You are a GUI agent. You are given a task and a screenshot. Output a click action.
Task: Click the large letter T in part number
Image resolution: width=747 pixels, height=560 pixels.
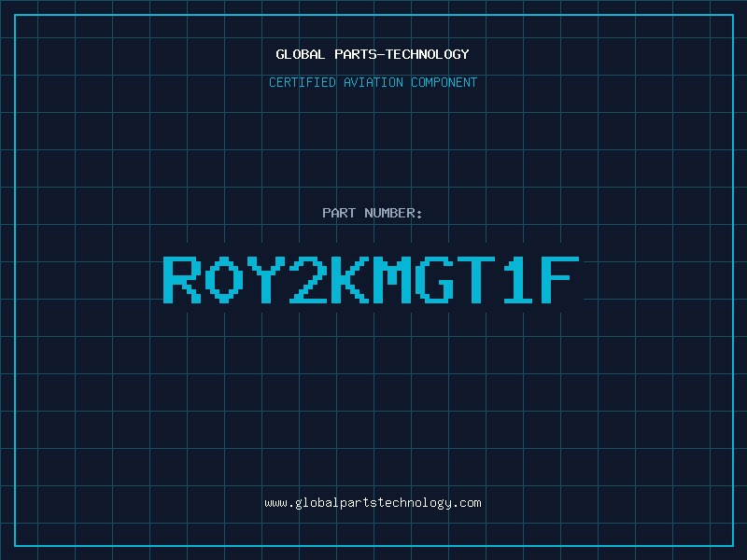point(476,279)
